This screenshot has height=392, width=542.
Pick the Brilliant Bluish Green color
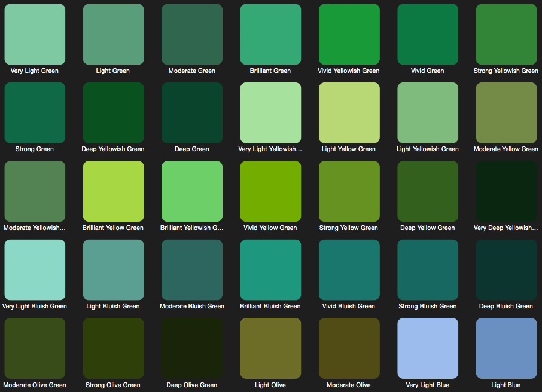point(270,269)
